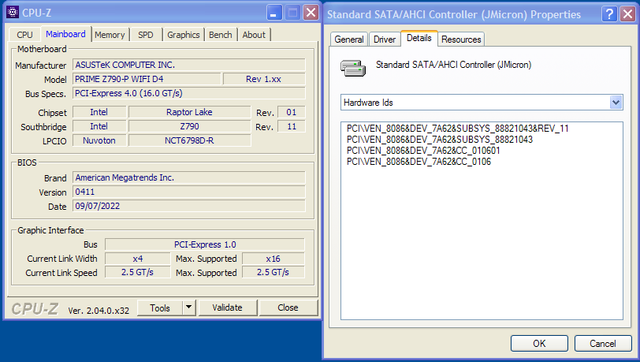The width and height of the screenshot is (640, 362).
Task: Close the CPU-Z window with X
Action: [x=311, y=13]
